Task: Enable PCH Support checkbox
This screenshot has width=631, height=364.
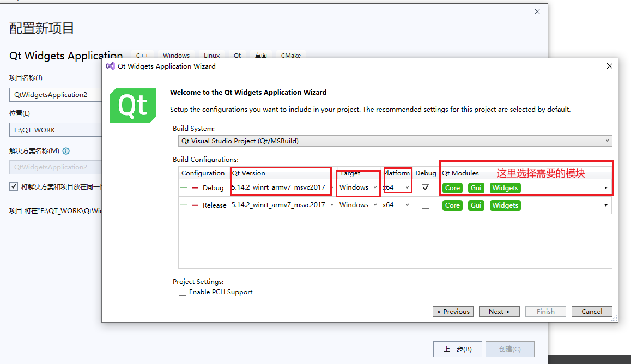Action: click(183, 293)
